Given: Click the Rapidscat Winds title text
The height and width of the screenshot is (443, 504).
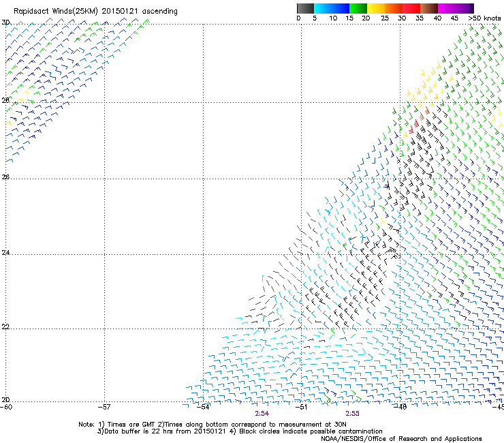Looking at the screenshot, I should [x=95, y=12].
